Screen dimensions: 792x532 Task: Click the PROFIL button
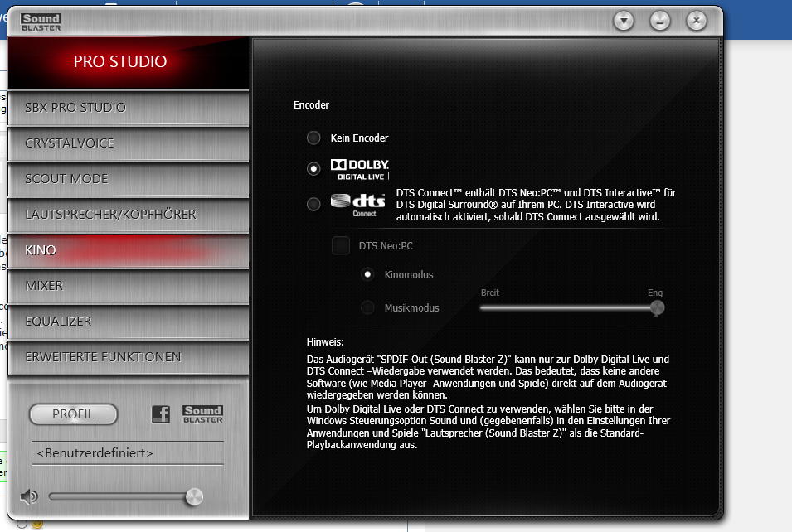73,414
